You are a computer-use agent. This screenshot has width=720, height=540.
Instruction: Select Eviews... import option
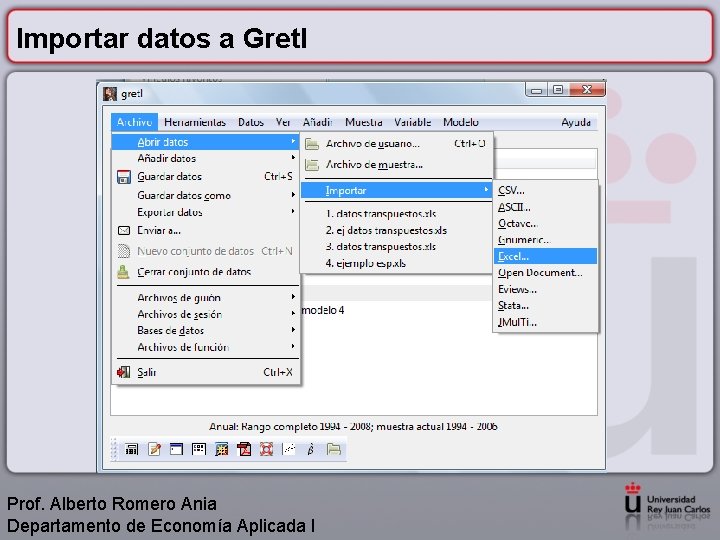pyautogui.click(x=546, y=289)
